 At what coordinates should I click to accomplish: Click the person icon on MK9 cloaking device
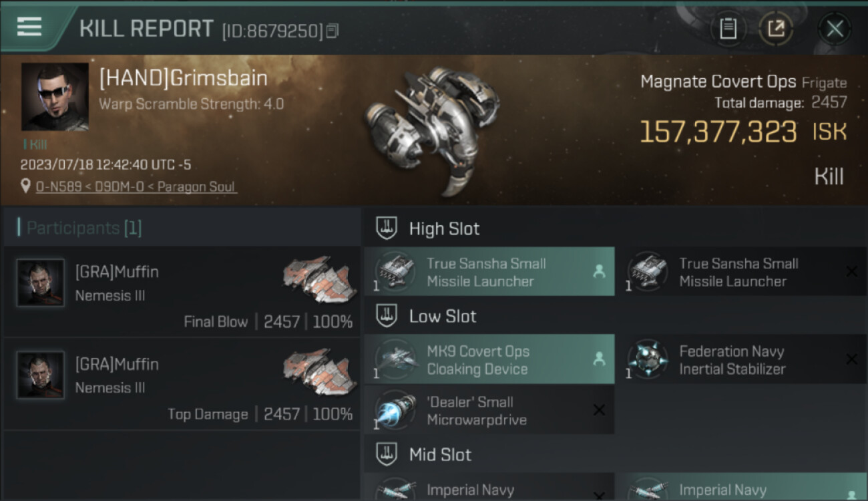pyautogui.click(x=599, y=359)
